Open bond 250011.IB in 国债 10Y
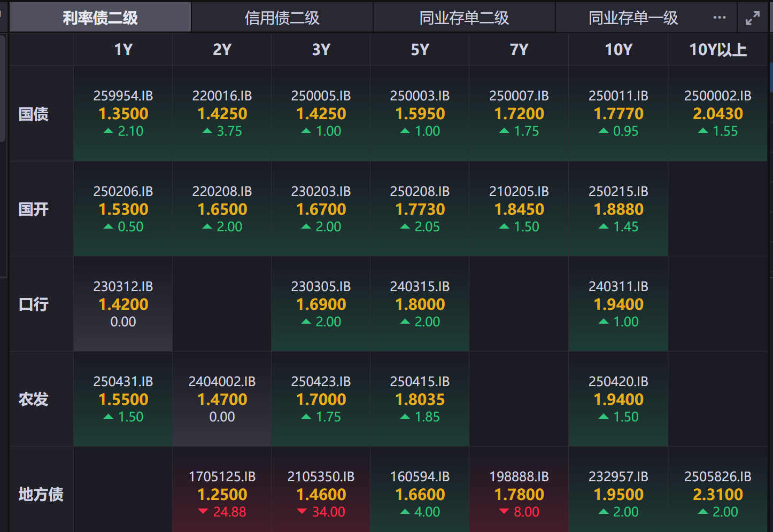Screen dimensions: 773x532 click(618, 113)
